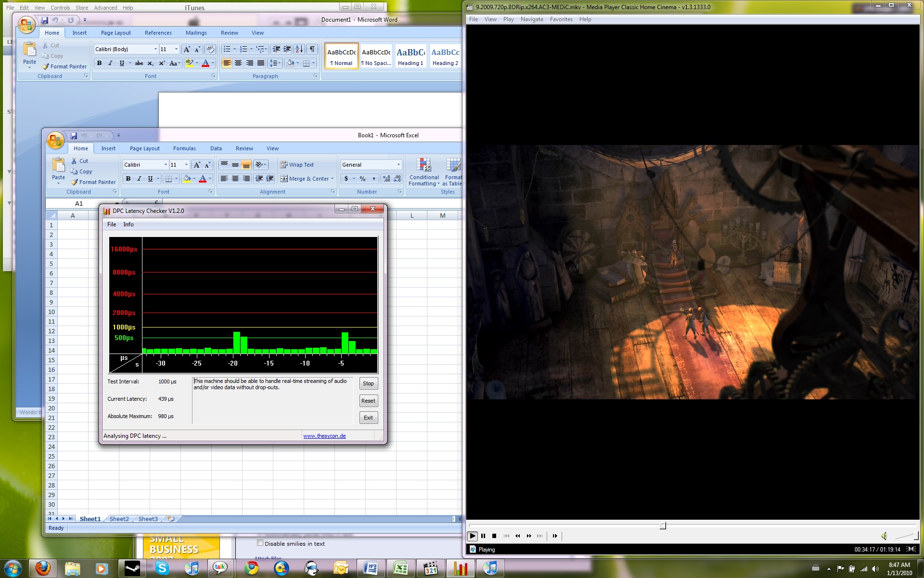Click Exit in DPC Latency Checker
The width and height of the screenshot is (924, 578).
point(368,418)
